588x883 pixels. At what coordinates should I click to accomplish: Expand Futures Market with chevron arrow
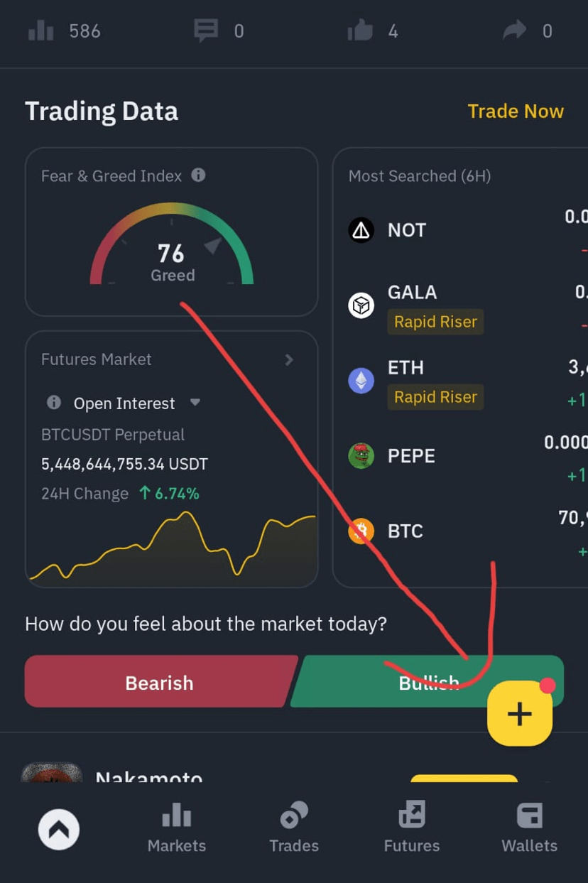click(x=289, y=360)
